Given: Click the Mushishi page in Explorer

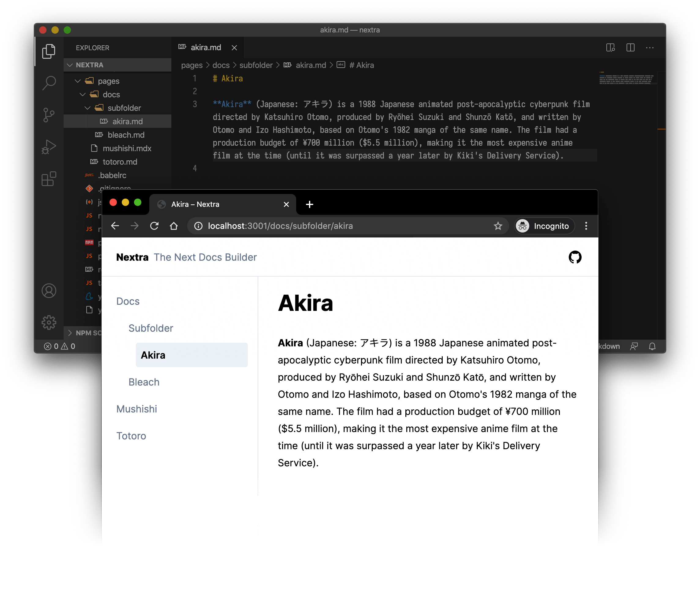Looking at the screenshot, I should (x=127, y=148).
